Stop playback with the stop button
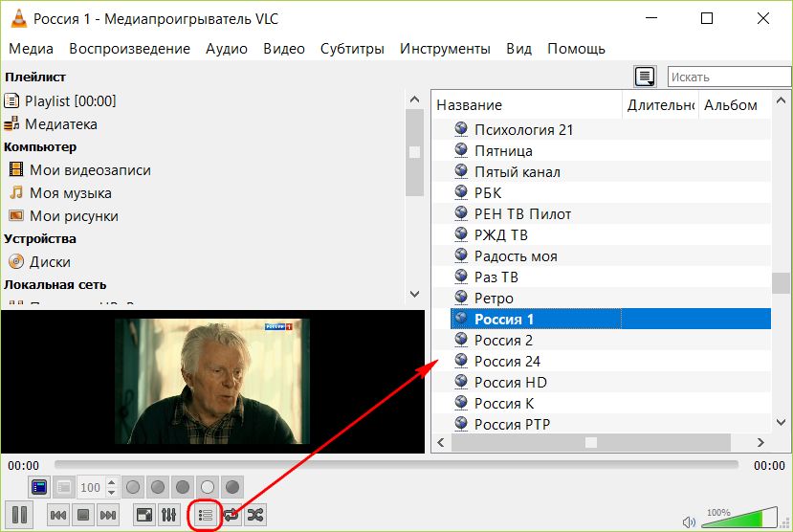Screen dimensions: 793x532 (x=83, y=515)
